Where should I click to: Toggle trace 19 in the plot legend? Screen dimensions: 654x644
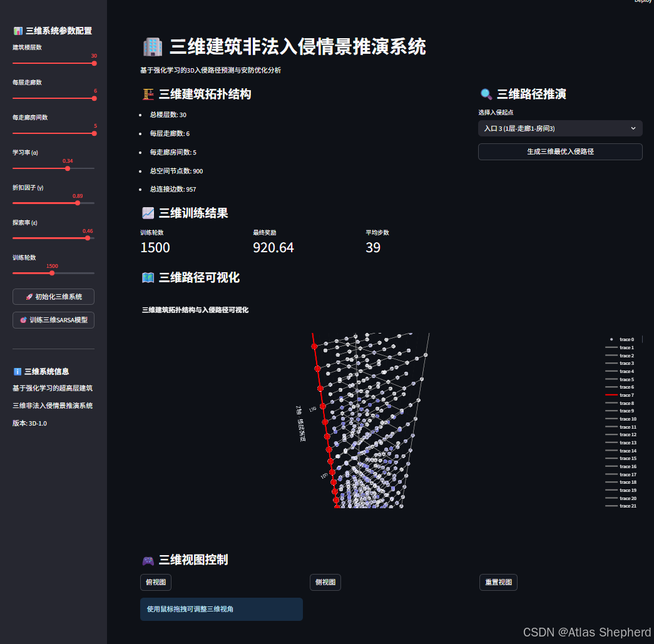[621, 490]
